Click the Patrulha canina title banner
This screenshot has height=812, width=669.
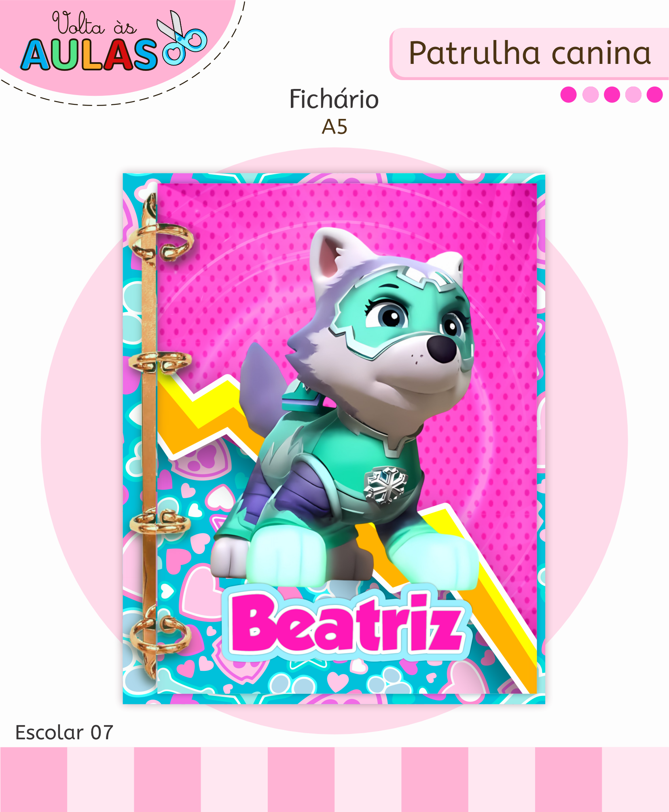(x=529, y=53)
